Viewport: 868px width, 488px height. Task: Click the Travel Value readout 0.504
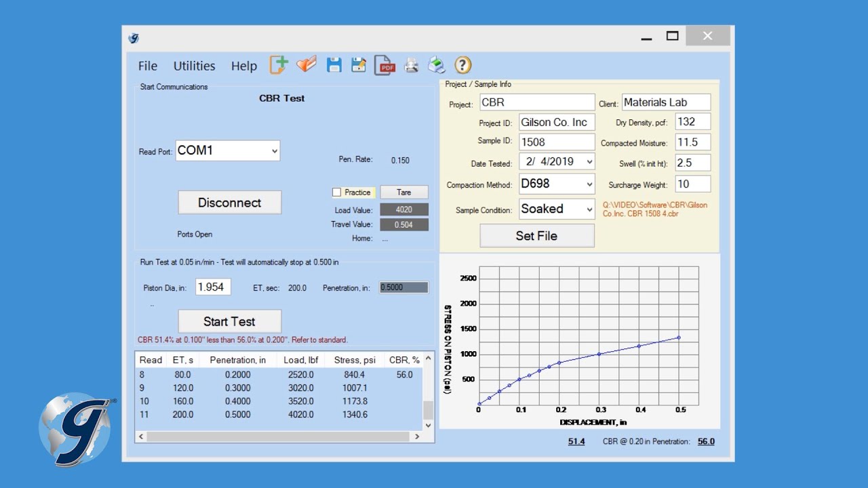(404, 225)
